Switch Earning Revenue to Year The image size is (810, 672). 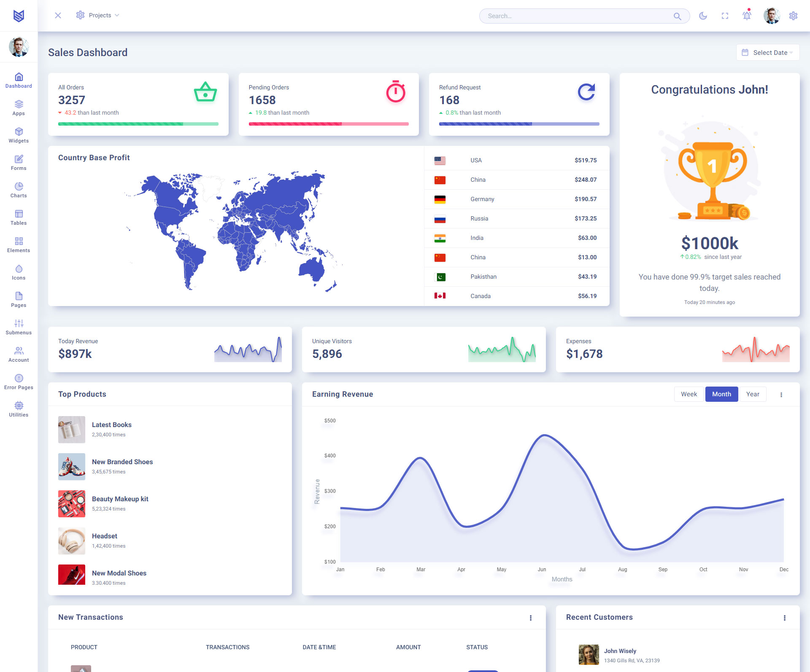[x=753, y=394]
